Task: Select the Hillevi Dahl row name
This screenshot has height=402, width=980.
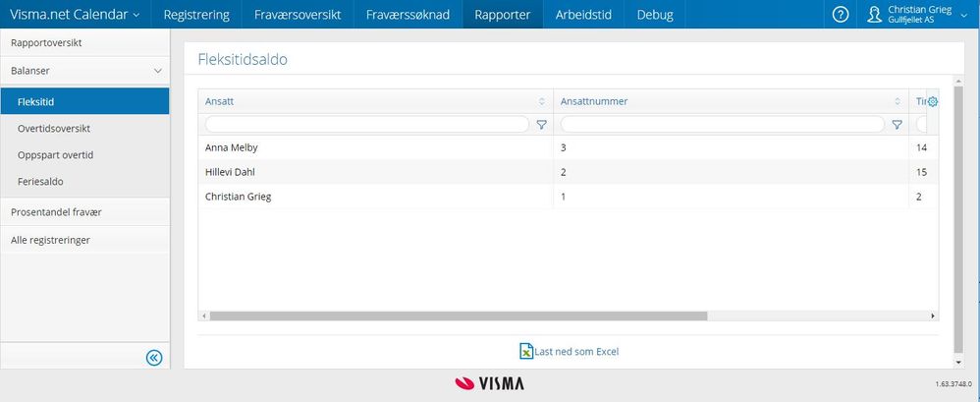Action: click(x=230, y=172)
